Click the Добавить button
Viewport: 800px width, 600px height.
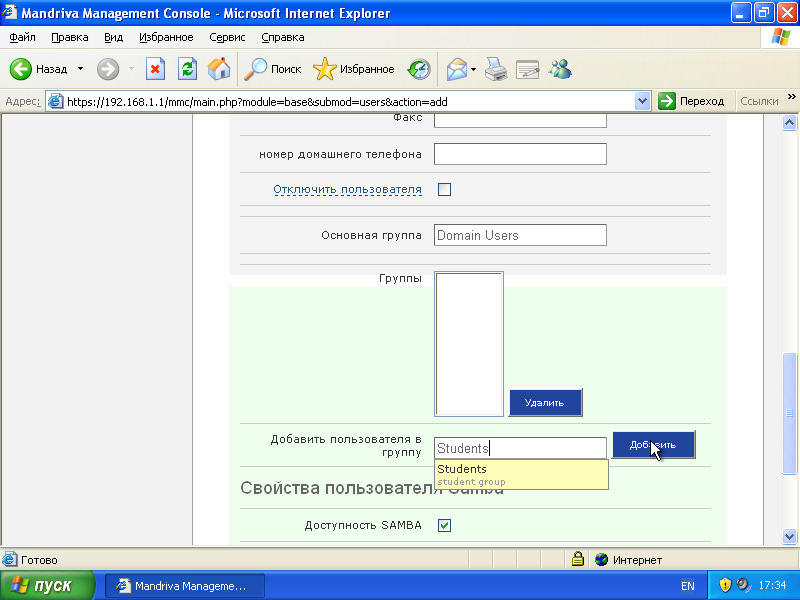coord(654,445)
